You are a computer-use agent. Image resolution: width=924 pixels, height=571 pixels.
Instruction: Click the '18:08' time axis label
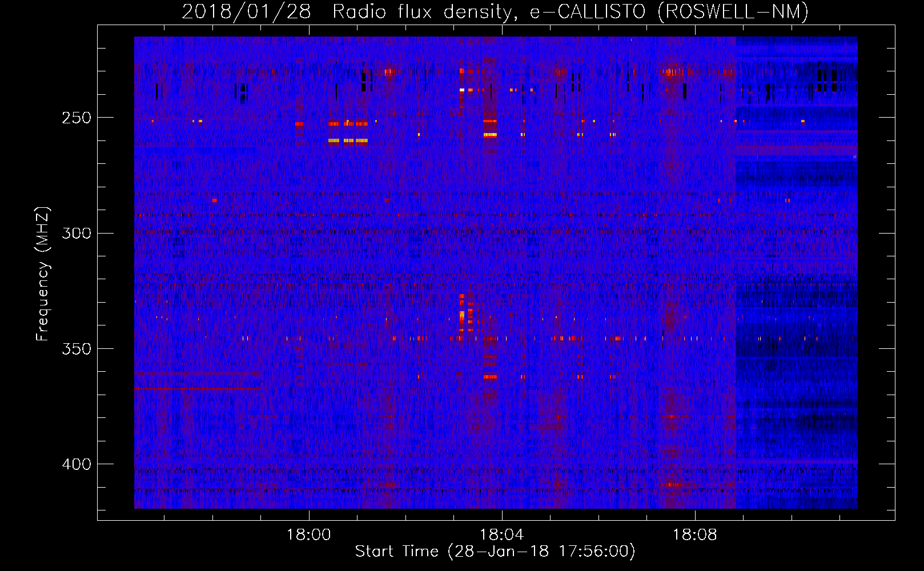pos(694,535)
